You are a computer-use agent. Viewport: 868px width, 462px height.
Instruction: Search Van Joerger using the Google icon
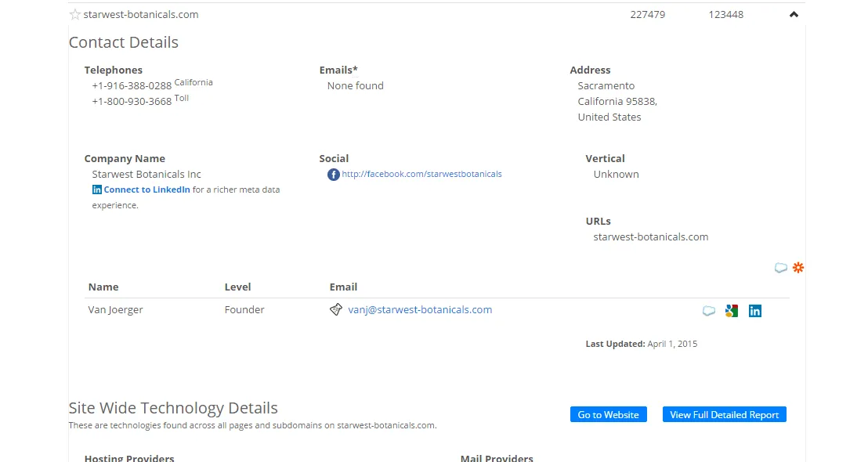point(732,311)
